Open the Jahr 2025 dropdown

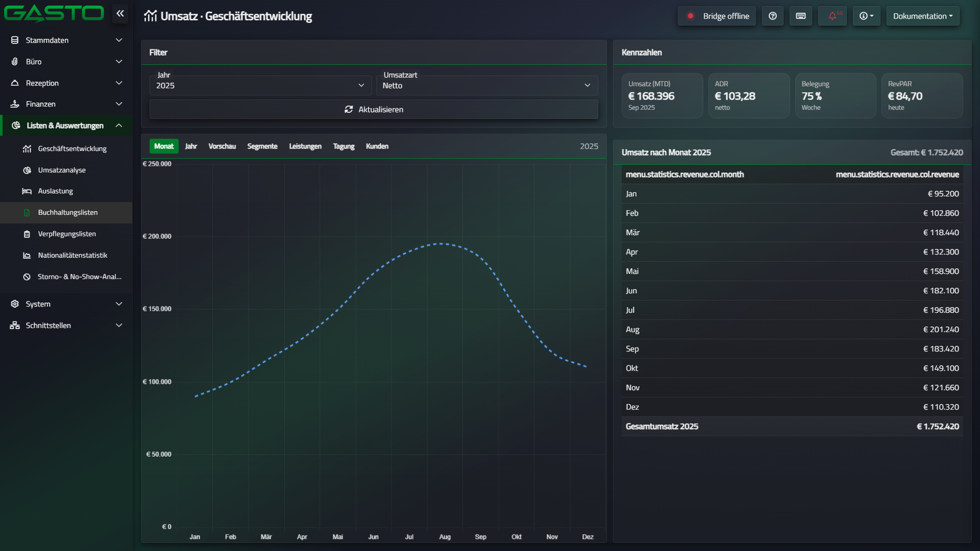(260, 86)
